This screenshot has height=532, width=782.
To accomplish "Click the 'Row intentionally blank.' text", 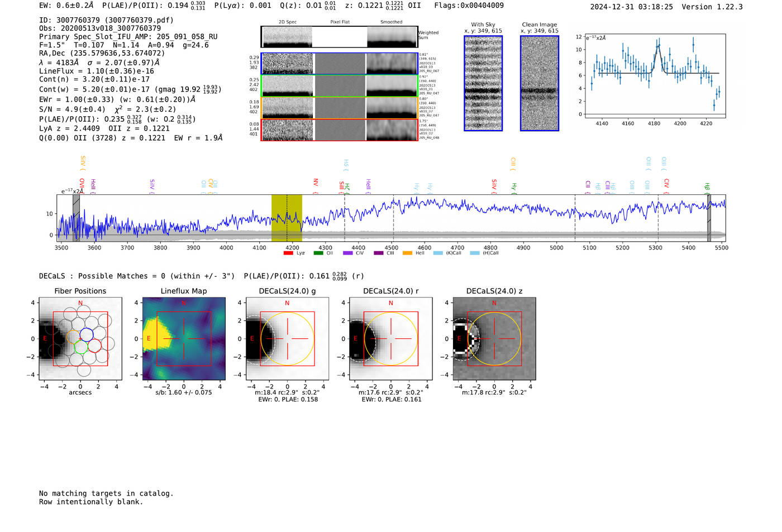I will tap(91, 502).
